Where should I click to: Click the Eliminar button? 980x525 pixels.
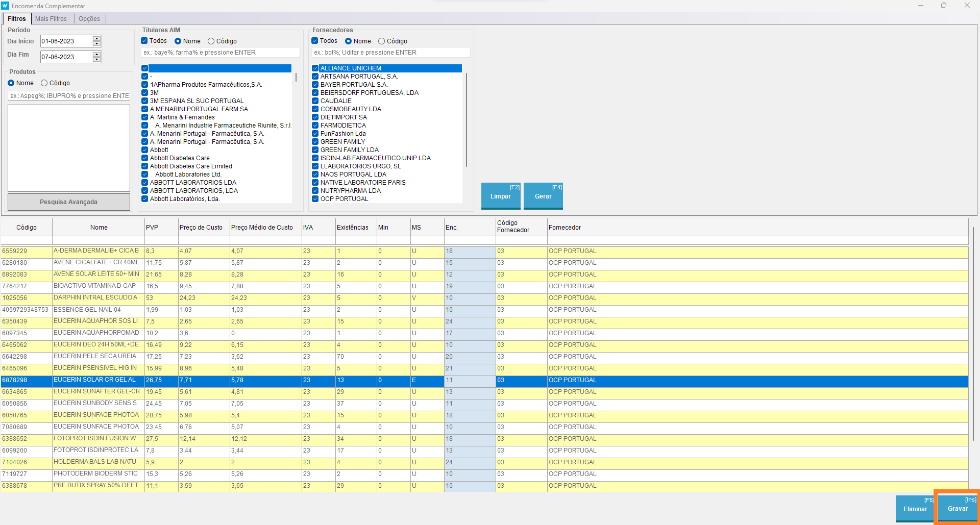click(915, 509)
